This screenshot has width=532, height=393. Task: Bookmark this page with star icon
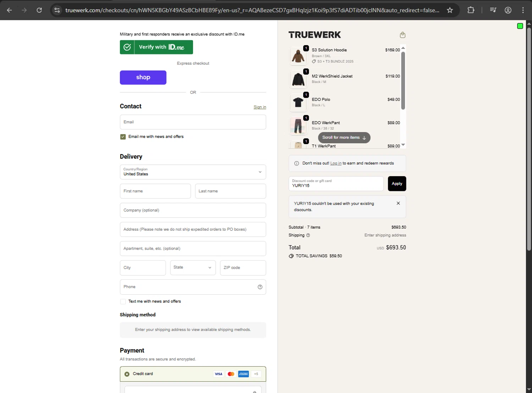pos(450,10)
